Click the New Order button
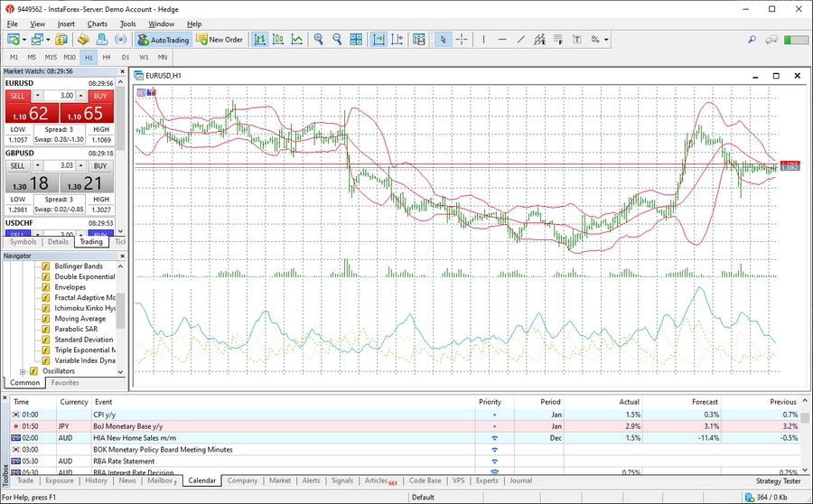The height and width of the screenshot is (504, 813). (220, 40)
